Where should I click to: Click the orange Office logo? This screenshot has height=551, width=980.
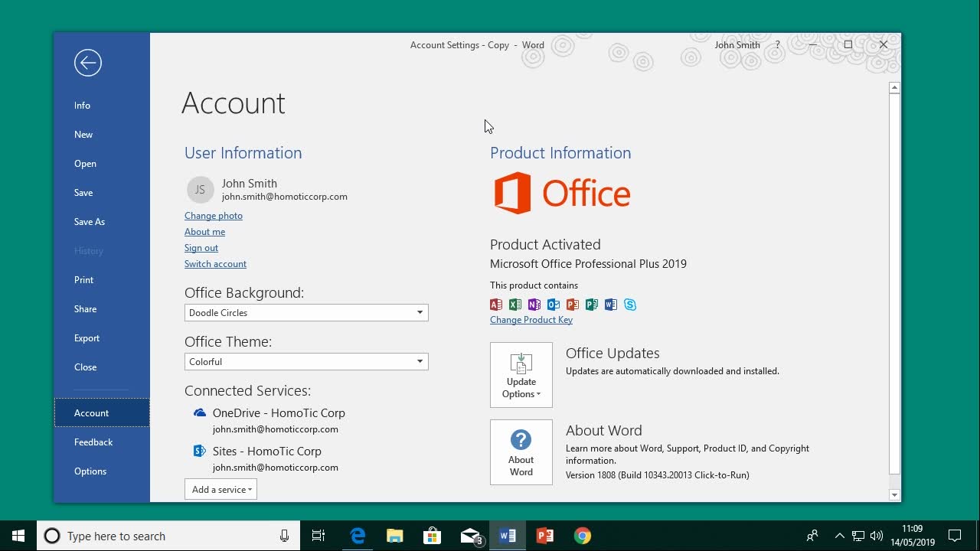(562, 193)
